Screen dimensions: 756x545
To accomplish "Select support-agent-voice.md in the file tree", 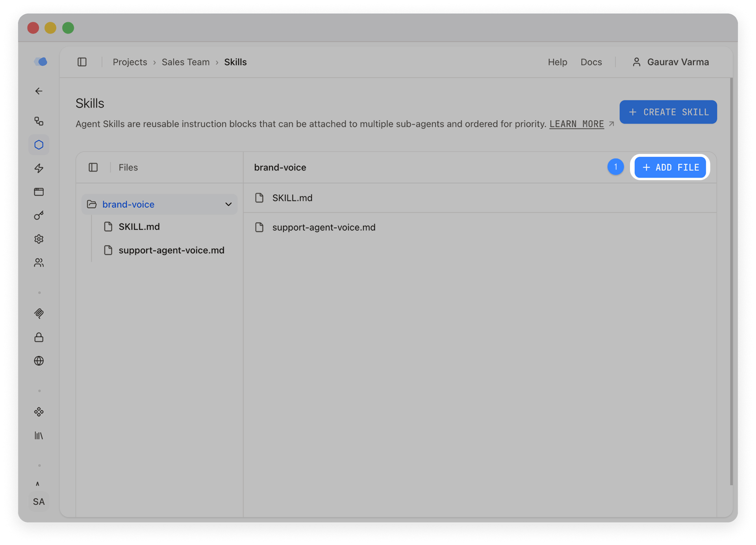I will pyautogui.click(x=171, y=250).
